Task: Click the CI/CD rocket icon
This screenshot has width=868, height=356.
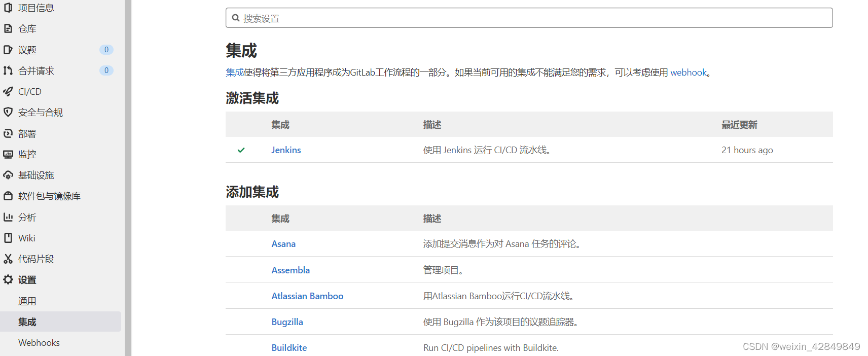Action: 8,91
